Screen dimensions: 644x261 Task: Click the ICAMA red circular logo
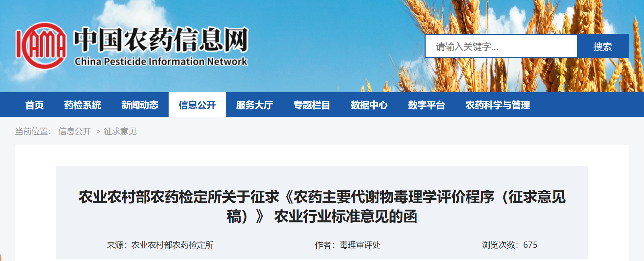pyautogui.click(x=41, y=46)
